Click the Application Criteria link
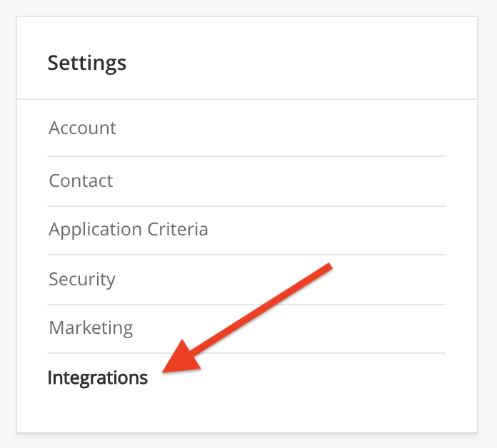497x448 pixels. tap(129, 230)
